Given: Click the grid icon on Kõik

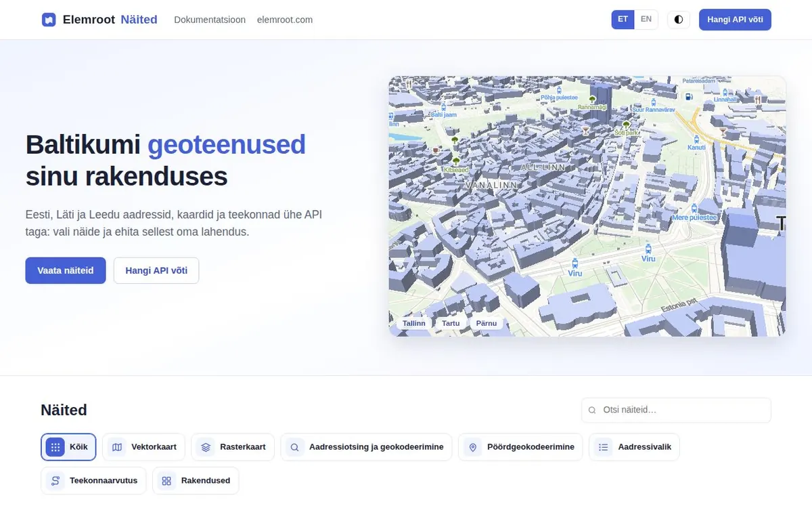Looking at the screenshot, I should tap(55, 447).
